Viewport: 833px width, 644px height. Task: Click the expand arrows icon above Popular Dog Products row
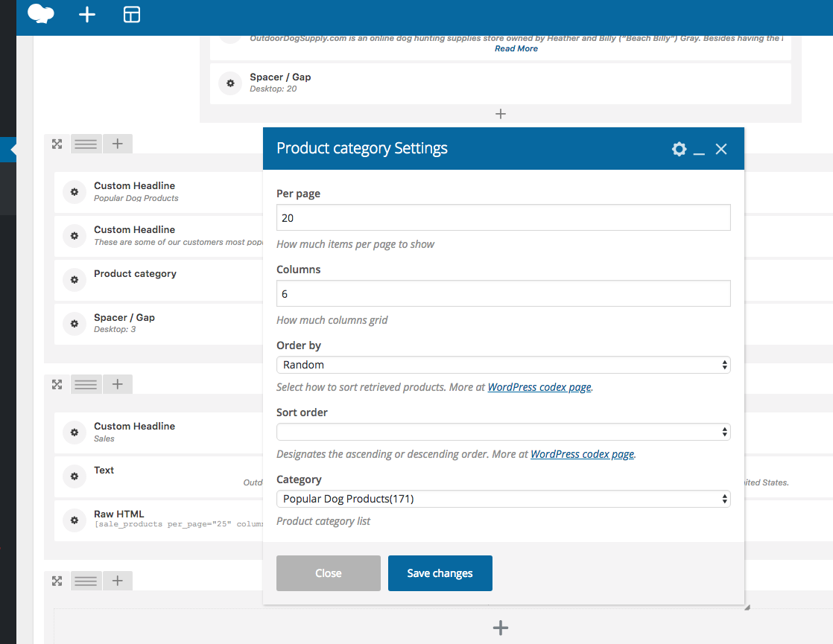click(57, 144)
